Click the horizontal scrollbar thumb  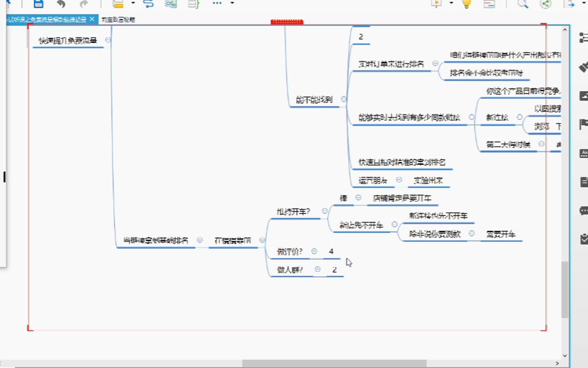[334, 363]
